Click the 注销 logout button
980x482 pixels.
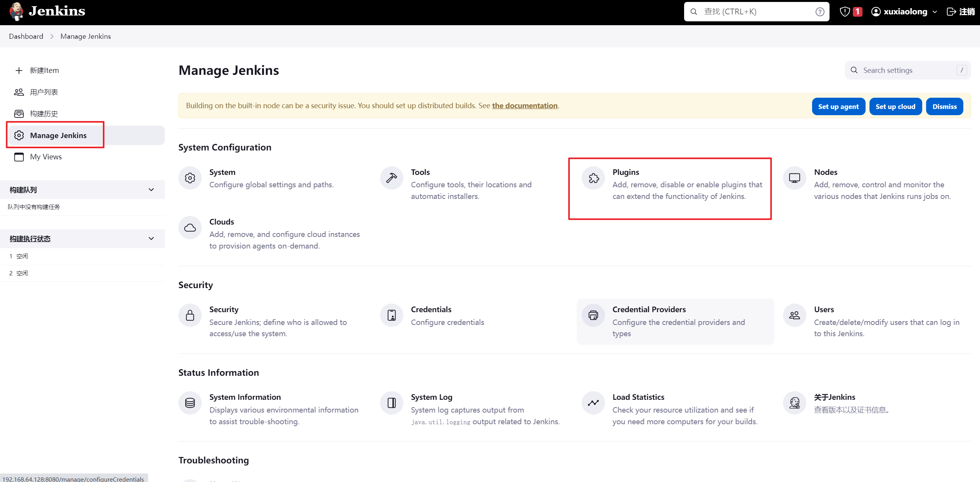(961, 12)
